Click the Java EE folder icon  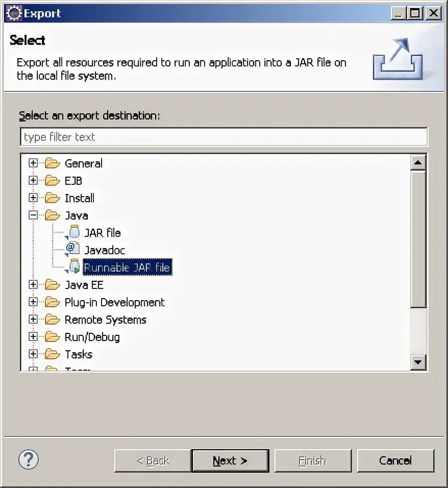(x=52, y=284)
